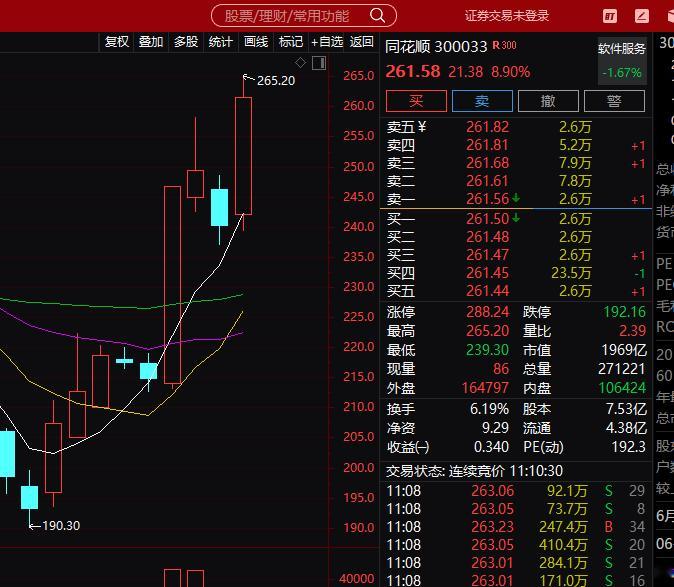Select 买五 price 261.44
Screen dimensions: 674x587
point(487,291)
